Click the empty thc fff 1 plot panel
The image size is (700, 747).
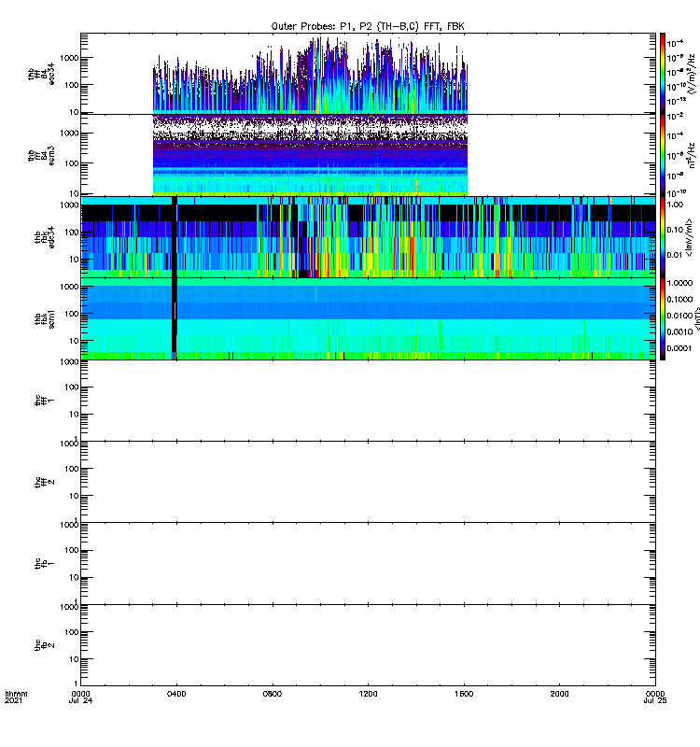368,401
